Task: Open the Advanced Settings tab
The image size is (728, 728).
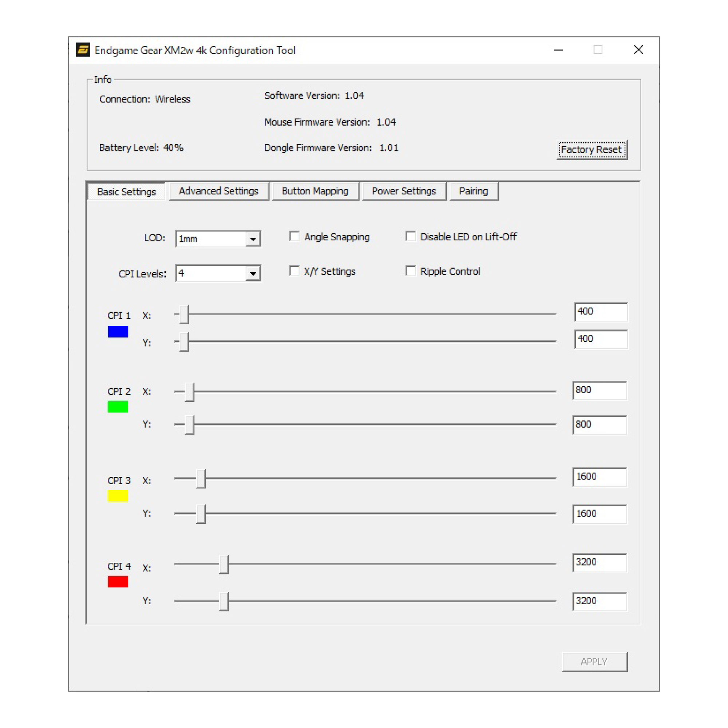Action: (218, 191)
